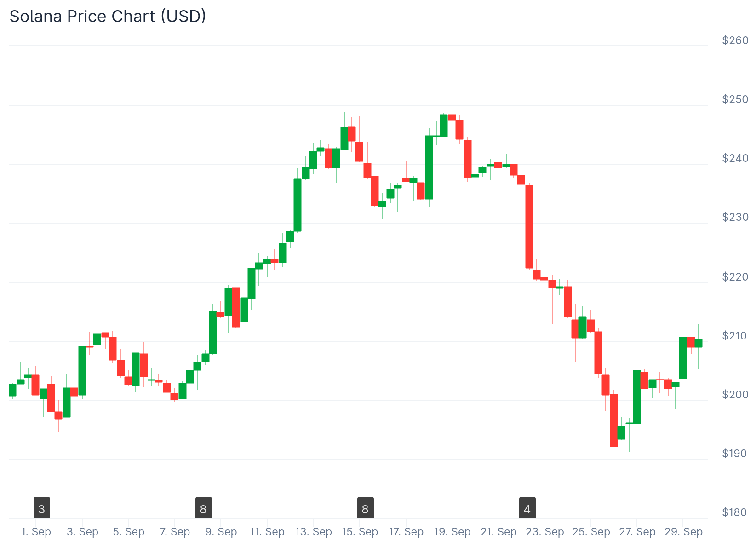This screenshot has width=756, height=552.
Task: Select the $250 price axis label
Action: click(x=735, y=99)
